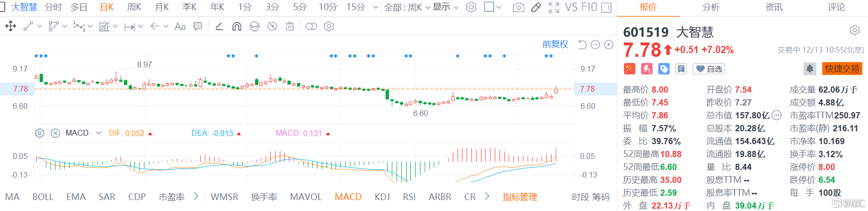The width and height of the screenshot is (868, 211).
Task: Expand MACD indicator options chevron
Action: (x=99, y=133)
